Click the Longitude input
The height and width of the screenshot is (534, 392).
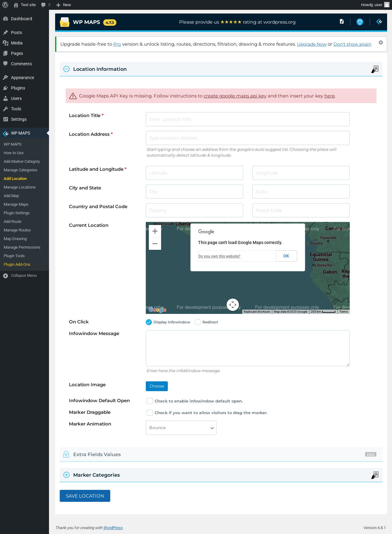click(301, 173)
